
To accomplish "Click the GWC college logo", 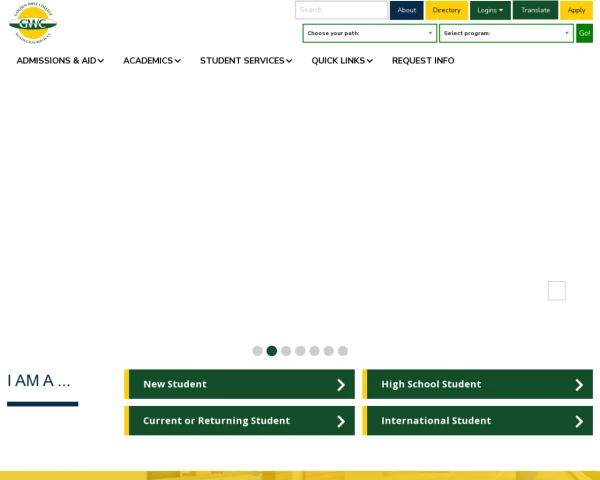I will (33, 22).
